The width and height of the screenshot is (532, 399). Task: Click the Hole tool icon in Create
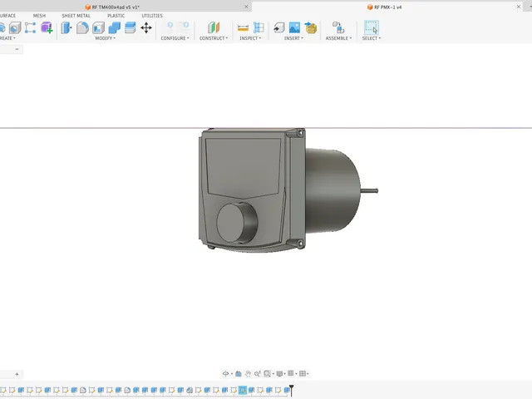(15, 27)
